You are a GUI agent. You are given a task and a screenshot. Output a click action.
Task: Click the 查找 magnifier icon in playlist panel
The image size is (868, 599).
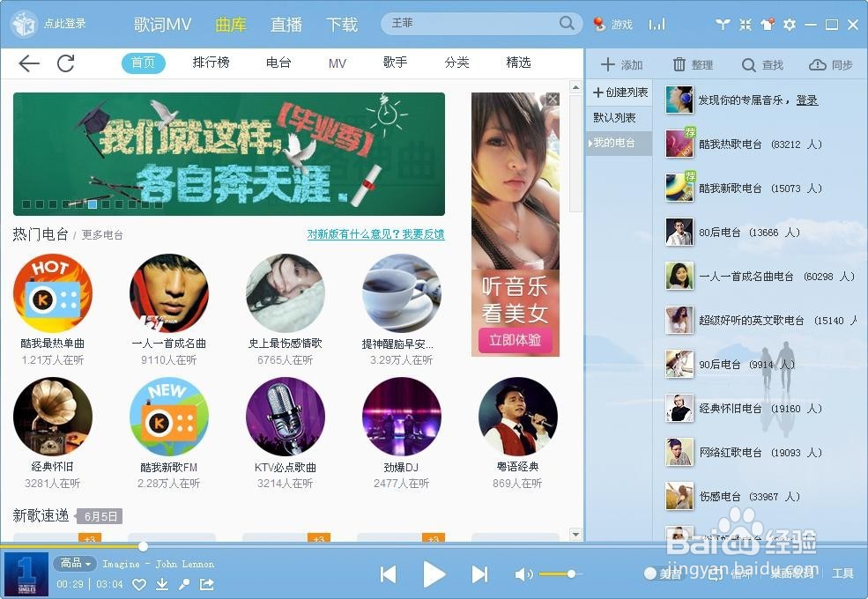coord(748,65)
